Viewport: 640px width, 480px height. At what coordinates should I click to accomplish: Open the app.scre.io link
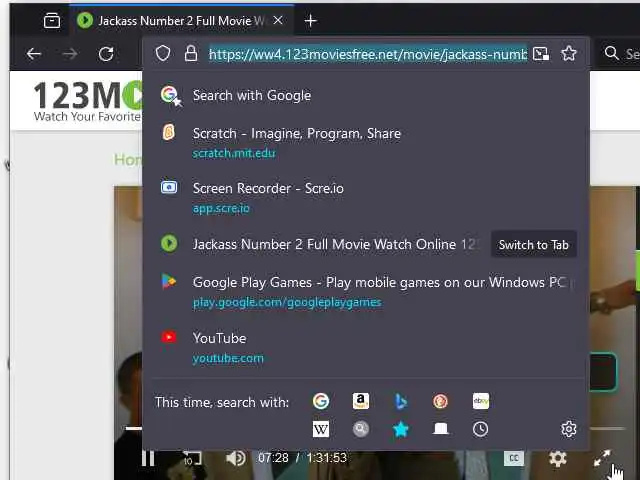point(221,208)
